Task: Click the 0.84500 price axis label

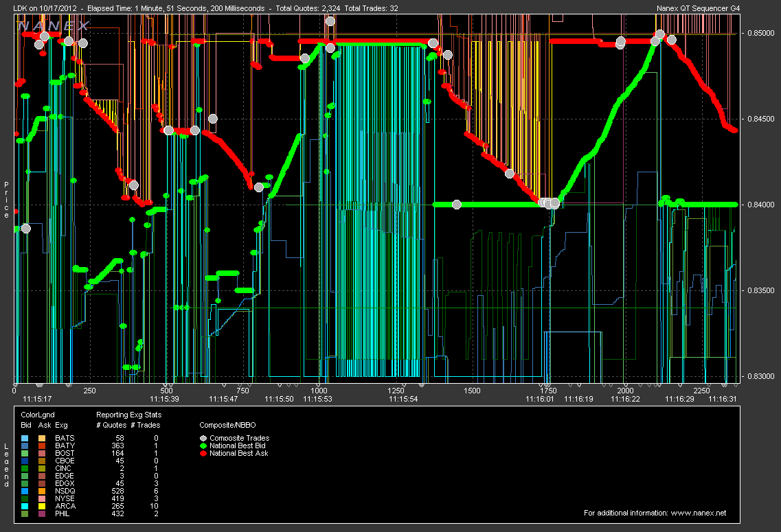Action: [x=760, y=119]
